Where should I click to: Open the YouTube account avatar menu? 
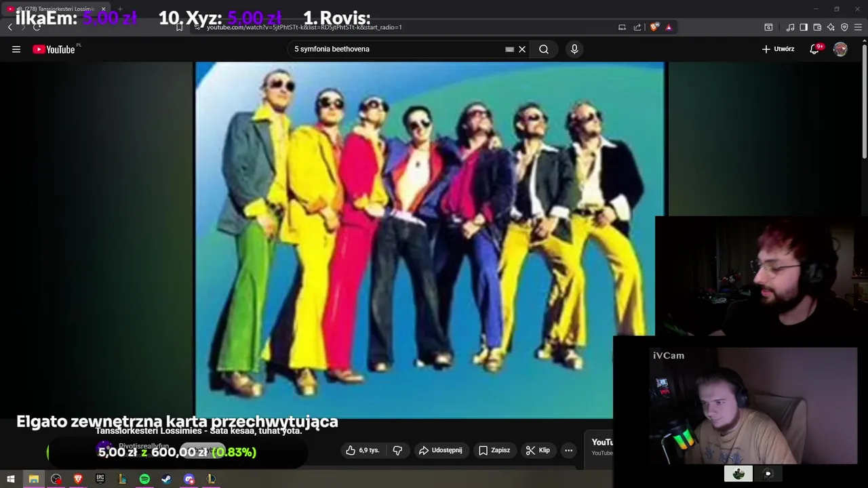click(840, 49)
